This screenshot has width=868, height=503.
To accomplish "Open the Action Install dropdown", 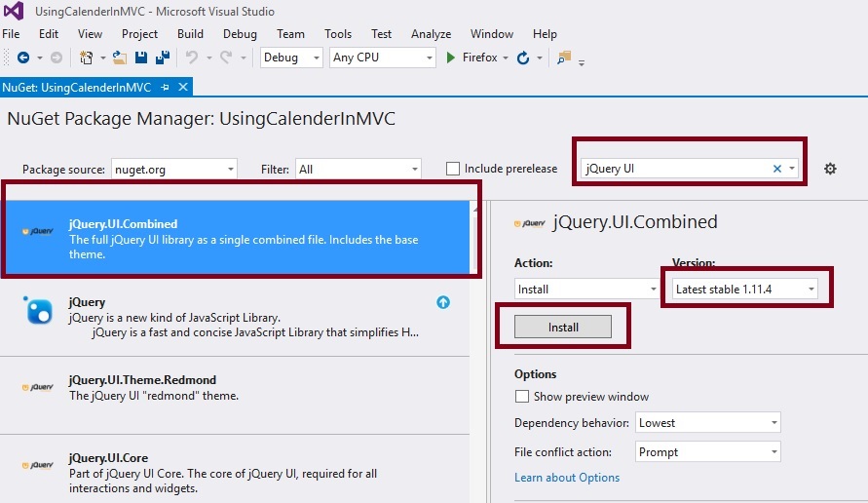I will [x=586, y=289].
